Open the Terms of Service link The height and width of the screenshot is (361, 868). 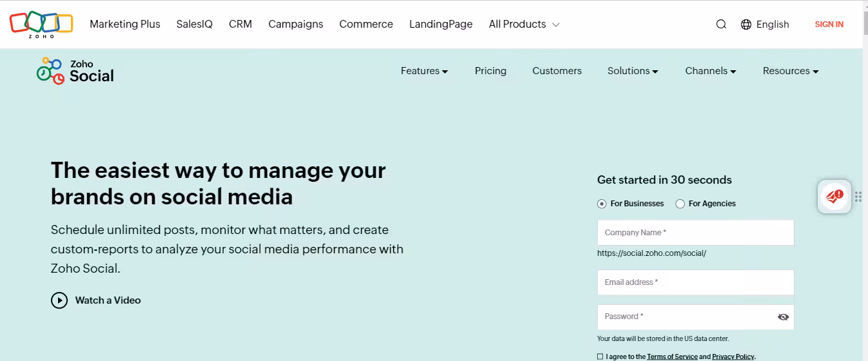pos(673,356)
